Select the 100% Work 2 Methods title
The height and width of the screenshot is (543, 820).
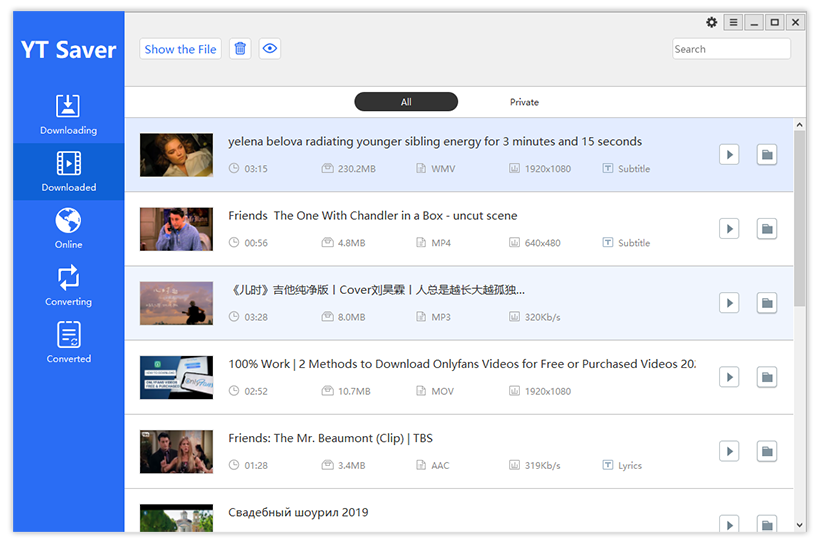click(x=462, y=364)
